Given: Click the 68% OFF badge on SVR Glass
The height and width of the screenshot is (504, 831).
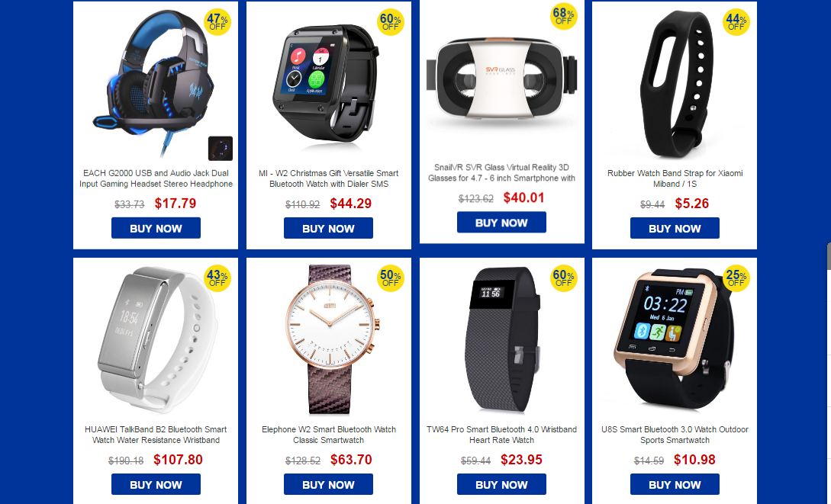Looking at the screenshot, I should pyautogui.click(x=563, y=17).
